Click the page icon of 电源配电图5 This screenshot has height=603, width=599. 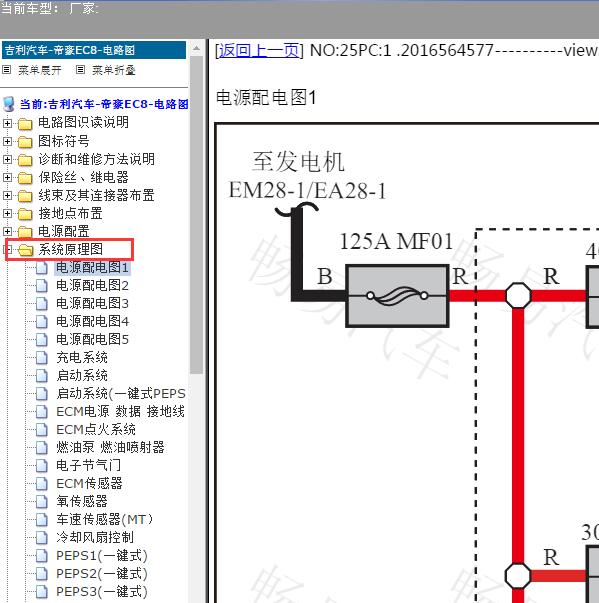pos(42,340)
